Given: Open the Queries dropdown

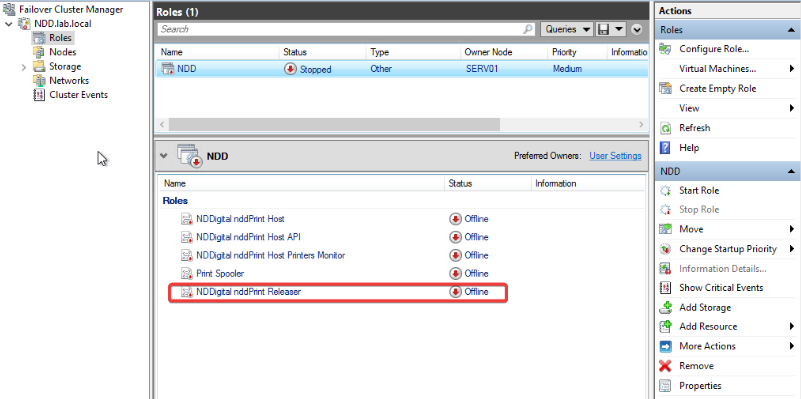Looking at the screenshot, I should 567,30.
